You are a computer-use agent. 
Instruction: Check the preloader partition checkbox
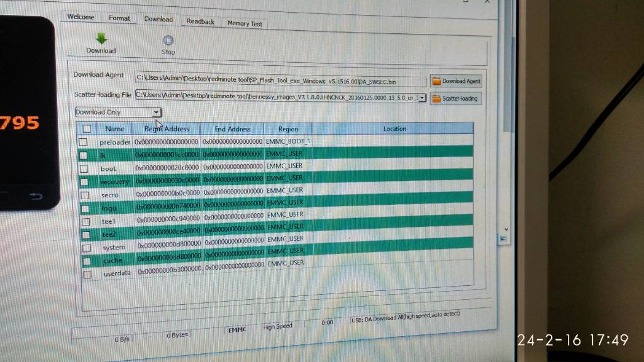(x=84, y=142)
